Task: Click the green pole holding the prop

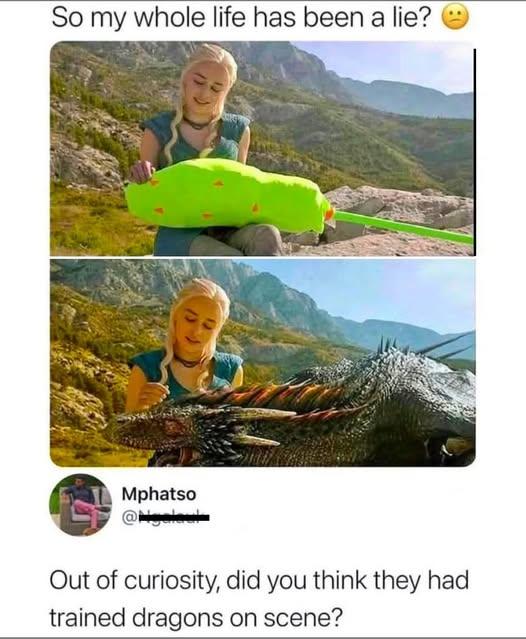Action: click(404, 227)
